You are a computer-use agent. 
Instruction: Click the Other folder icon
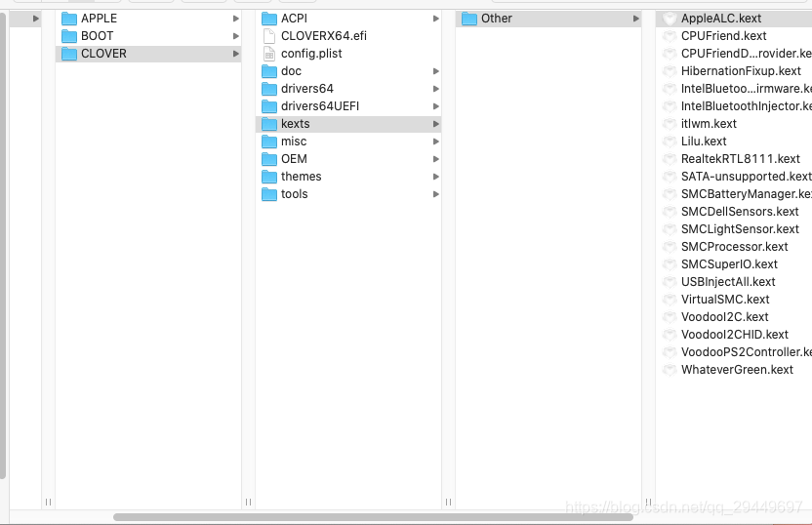click(469, 19)
